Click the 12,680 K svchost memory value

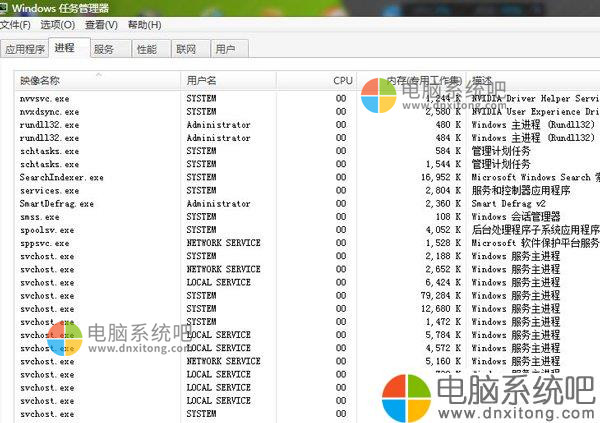pos(441,309)
